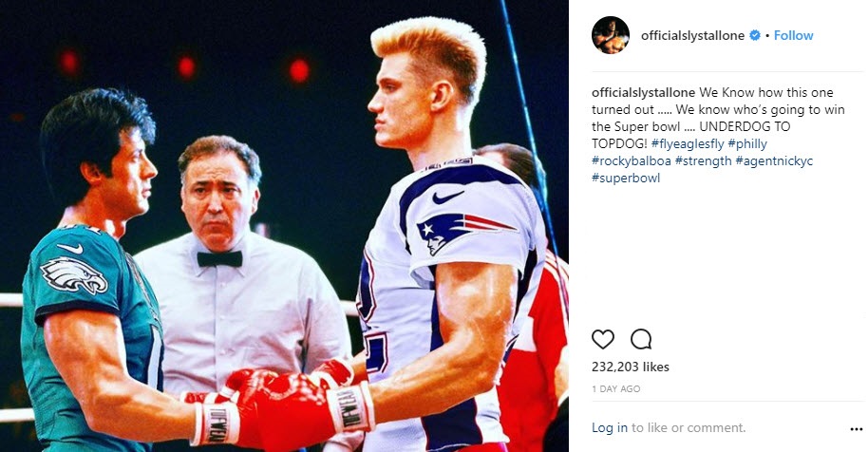Click the blue verified badge
Image resolution: width=868 pixels, height=452 pixels.
coord(755,35)
